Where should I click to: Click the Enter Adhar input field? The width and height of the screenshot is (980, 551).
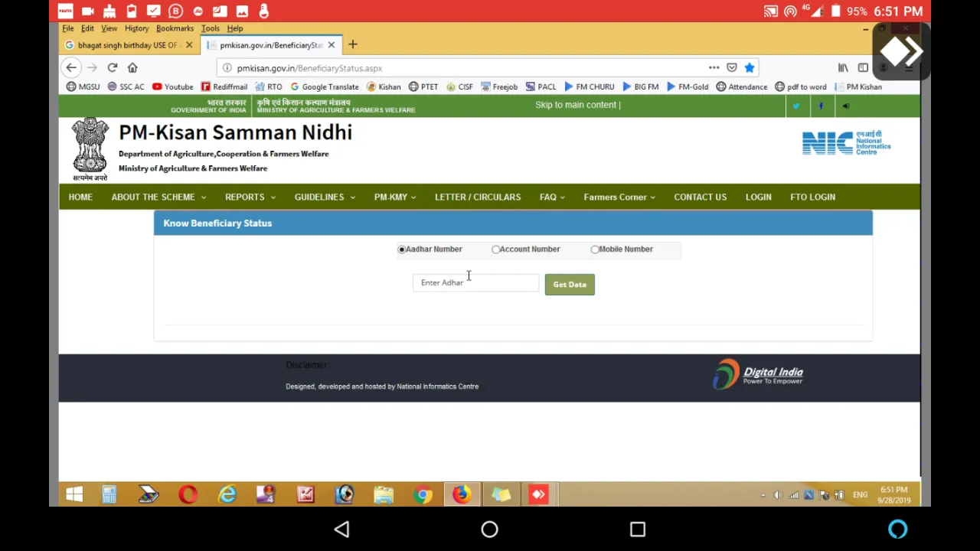coord(476,283)
